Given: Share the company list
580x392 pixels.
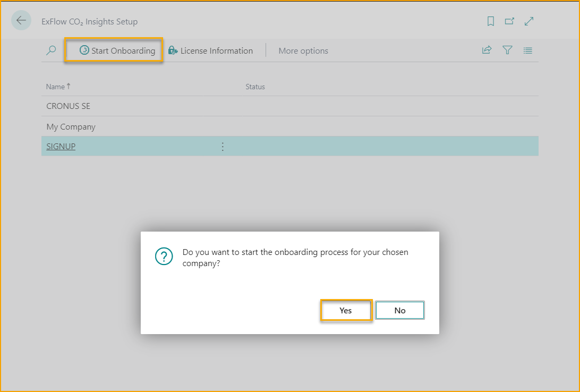Looking at the screenshot, I should coord(487,50).
